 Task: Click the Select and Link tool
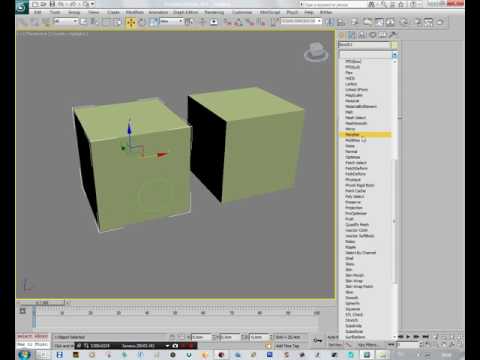coord(24,22)
